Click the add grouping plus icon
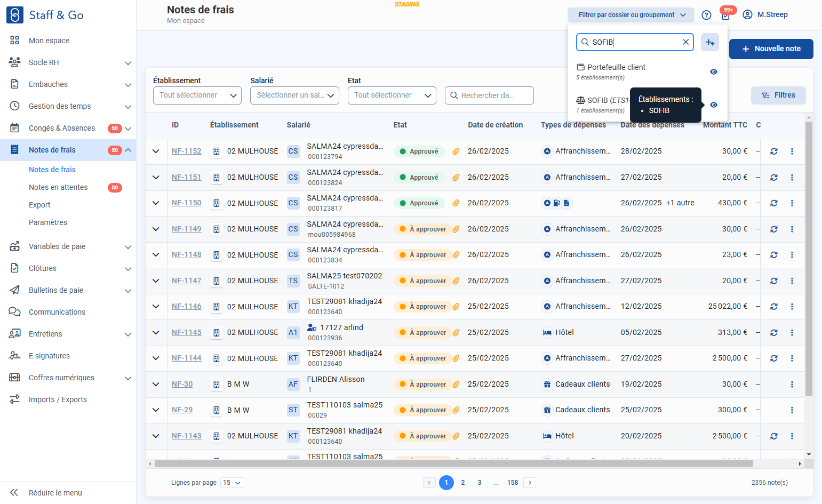822x504 pixels. coord(710,42)
